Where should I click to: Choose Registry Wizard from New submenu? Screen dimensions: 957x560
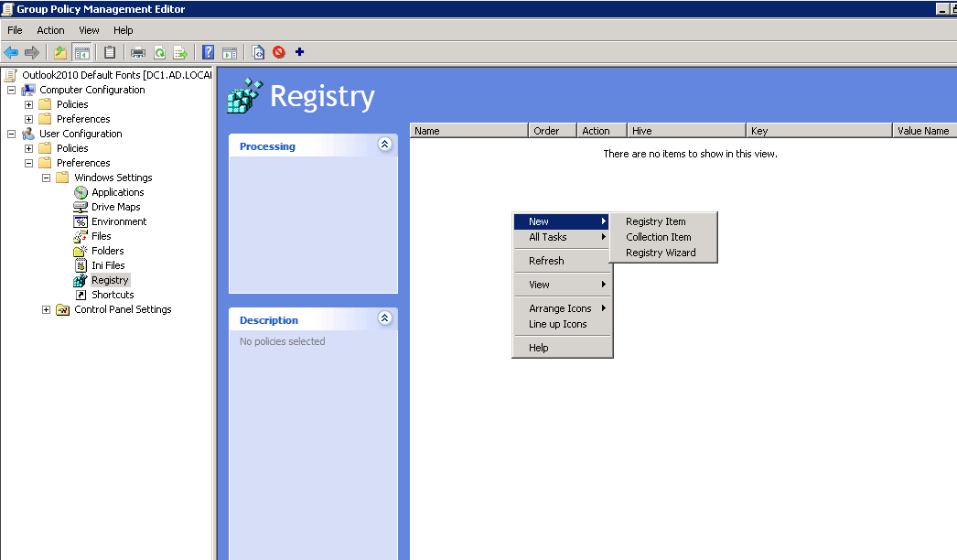click(x=663, y=253)
